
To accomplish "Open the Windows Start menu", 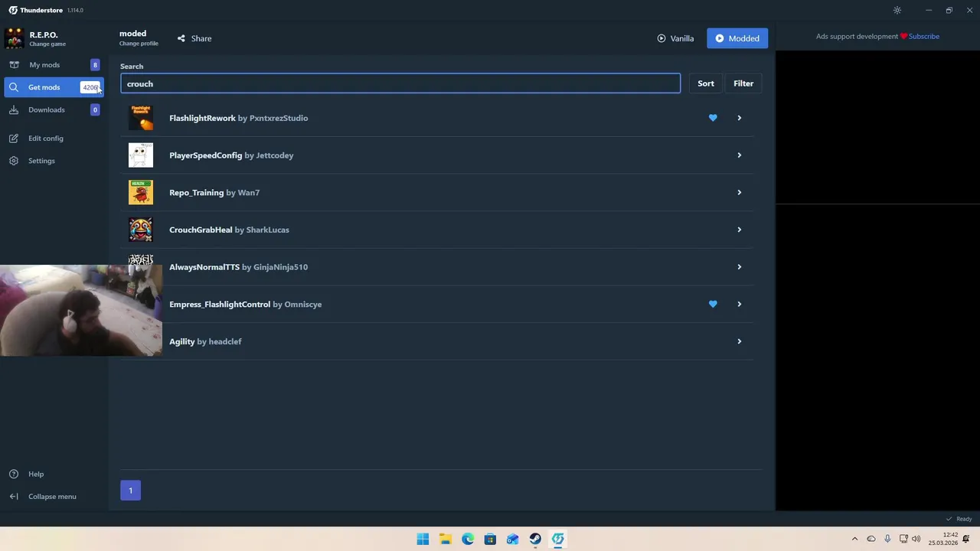I will pos(423,539).
